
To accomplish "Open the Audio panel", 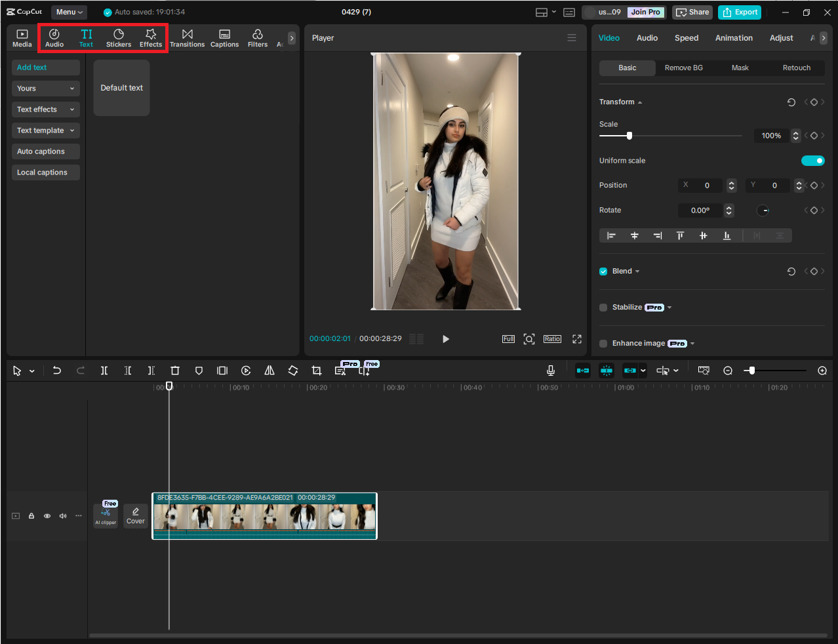I will tap(54, 38).
